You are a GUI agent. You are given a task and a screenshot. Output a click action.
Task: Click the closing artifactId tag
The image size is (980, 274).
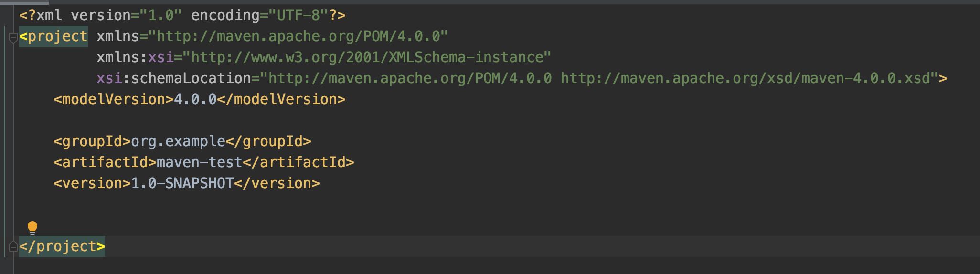tap(298, 162)
